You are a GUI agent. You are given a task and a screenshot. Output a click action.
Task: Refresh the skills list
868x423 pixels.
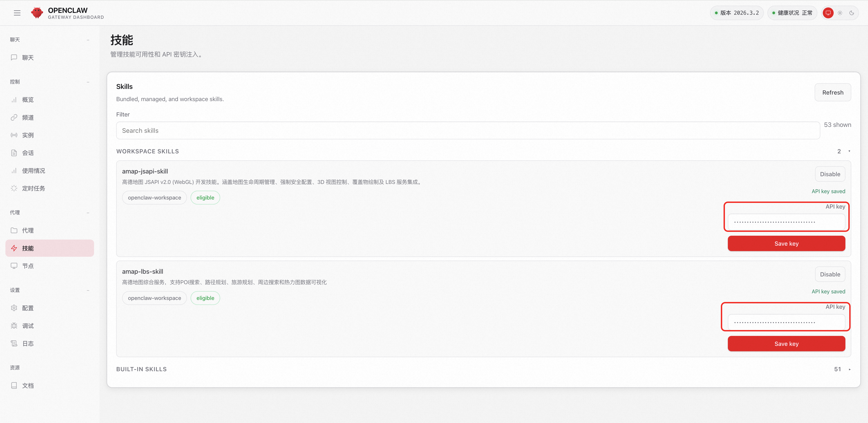833,93
